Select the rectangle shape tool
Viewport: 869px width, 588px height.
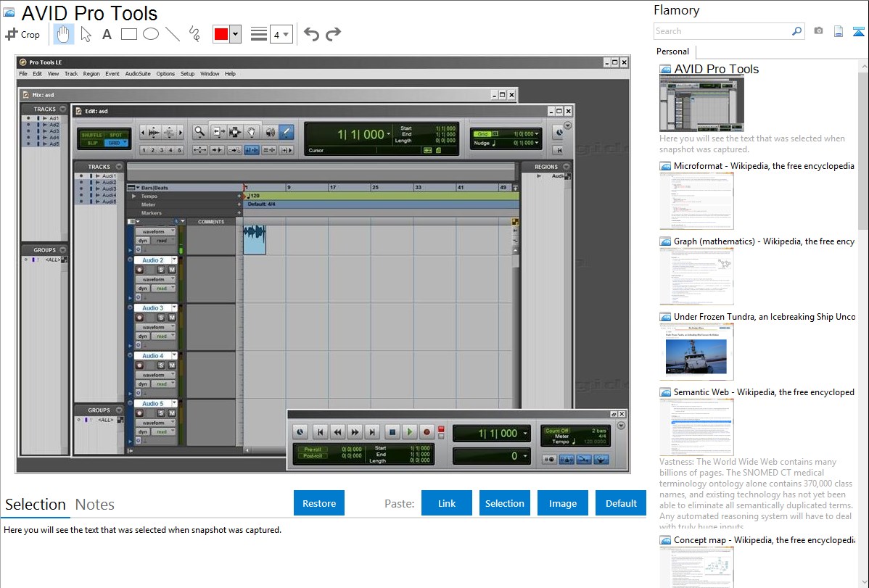point(128,34)
